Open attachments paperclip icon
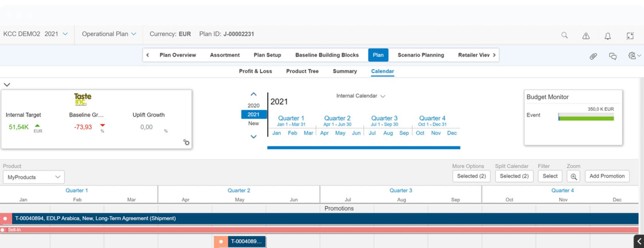The height and width of the screenshot is (248, 644). (x=593, y=56)
